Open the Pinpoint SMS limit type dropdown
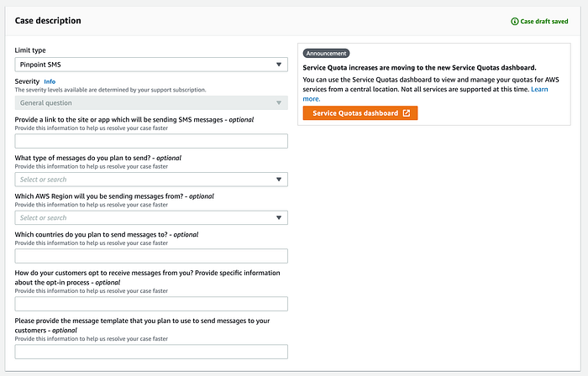 pyautogui.click(x=151, y=65)
